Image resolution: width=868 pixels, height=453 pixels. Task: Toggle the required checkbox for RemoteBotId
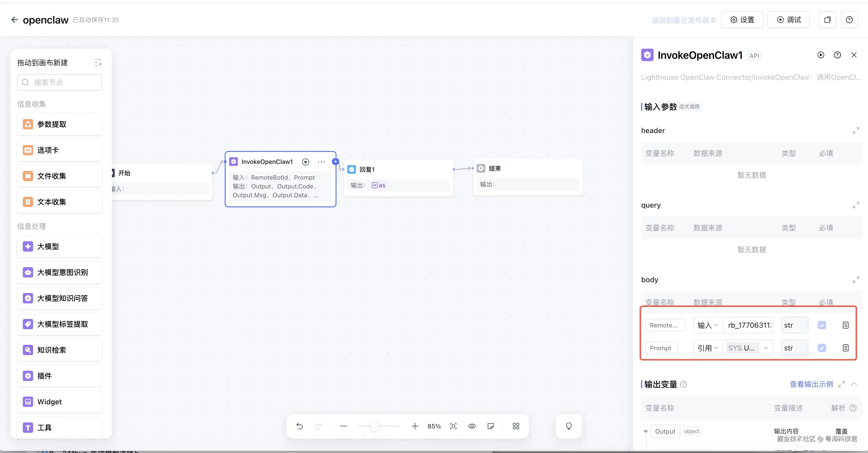coord(821,325)
